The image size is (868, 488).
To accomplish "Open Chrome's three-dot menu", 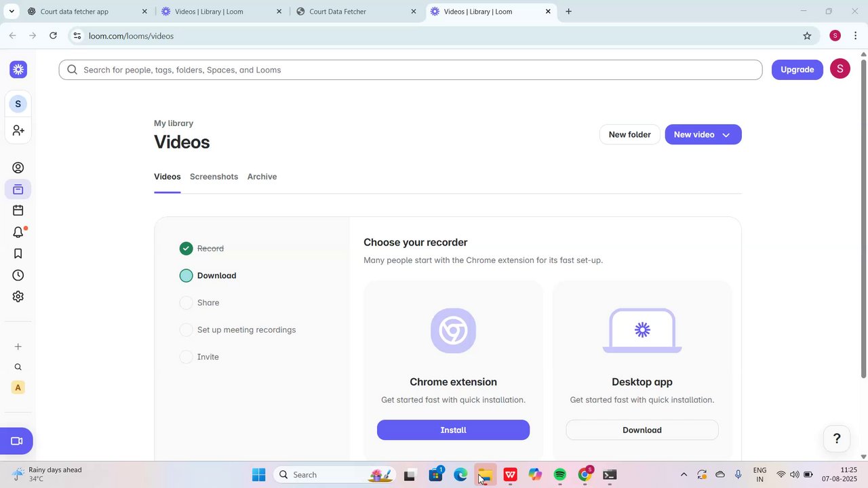I will point(856,36).
